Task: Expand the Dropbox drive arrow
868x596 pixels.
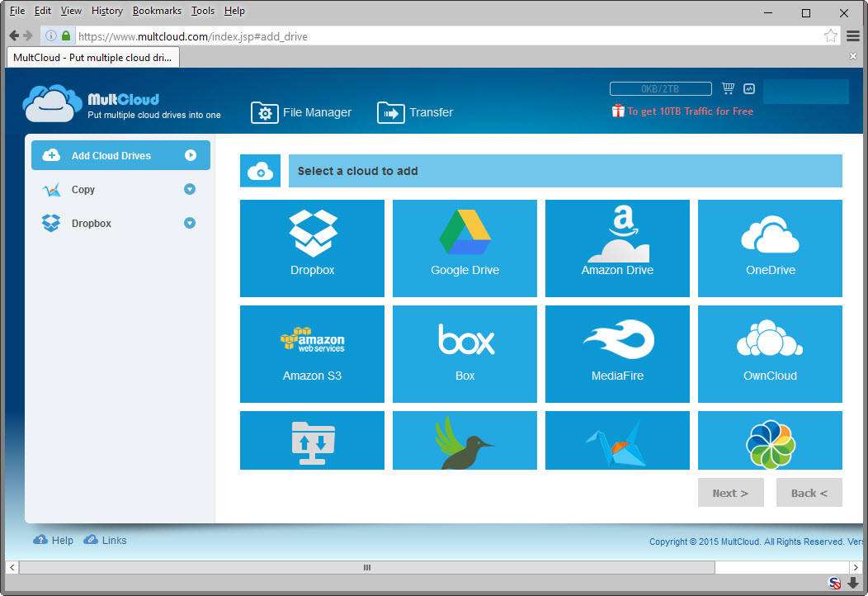Action: 189,223
